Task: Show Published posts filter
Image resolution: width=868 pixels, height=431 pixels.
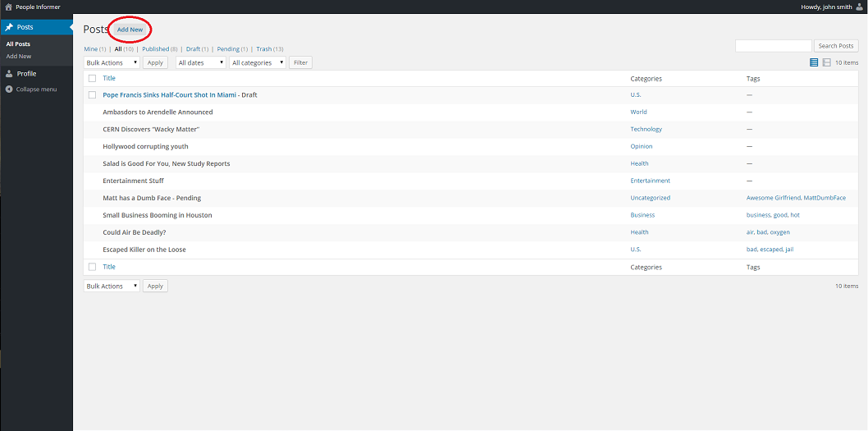Action: [x=155, y=49]
